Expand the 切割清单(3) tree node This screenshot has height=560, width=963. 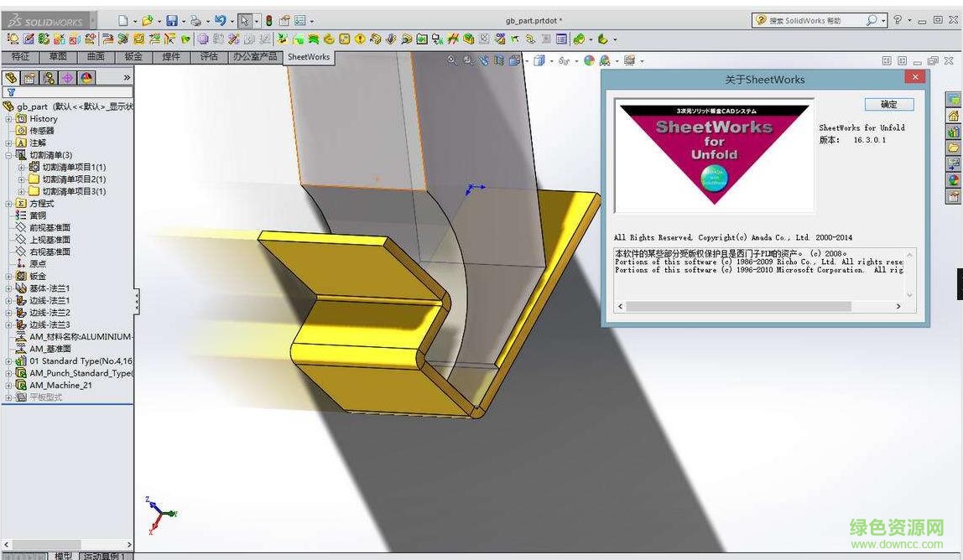pos(8,155)
